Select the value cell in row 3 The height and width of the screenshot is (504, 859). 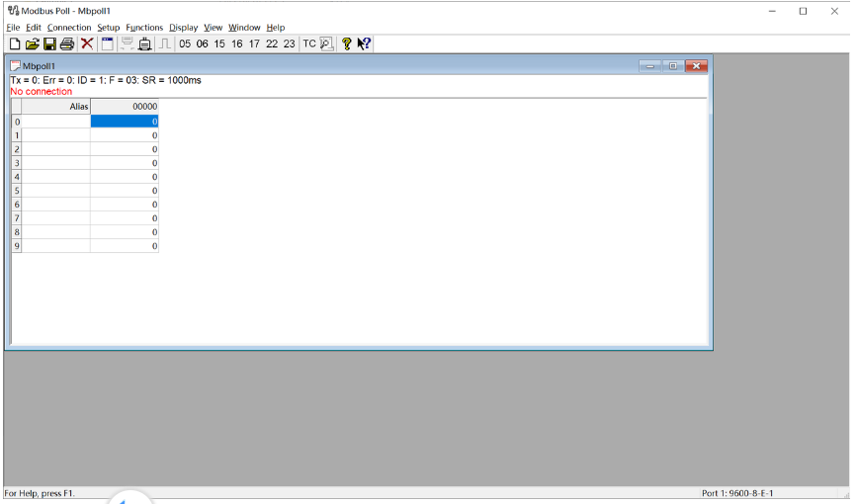[125, 163]
